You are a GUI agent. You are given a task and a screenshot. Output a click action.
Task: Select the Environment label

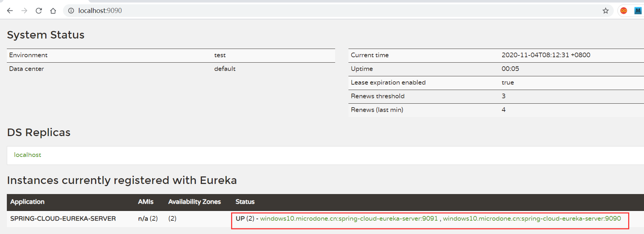tap(28, 55)
